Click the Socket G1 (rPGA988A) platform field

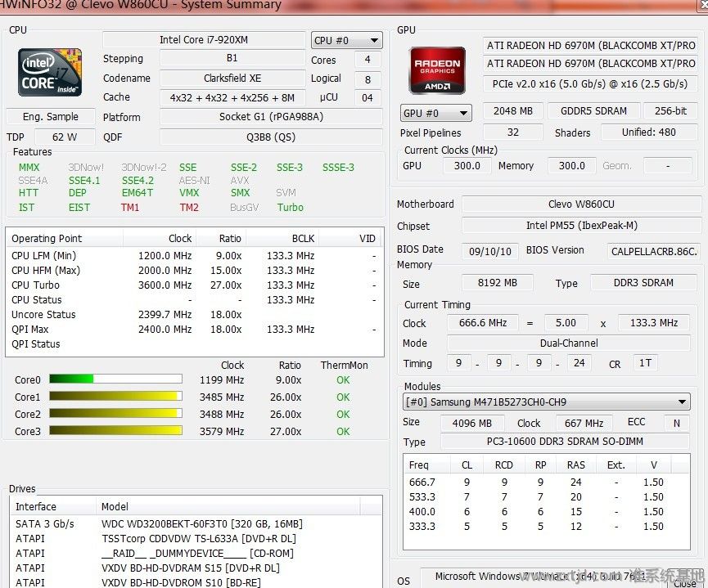(x=271, y=117)
